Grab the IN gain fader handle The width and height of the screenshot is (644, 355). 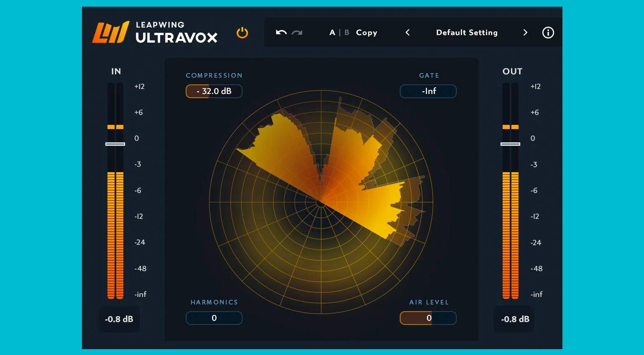[x=115, y=144]
